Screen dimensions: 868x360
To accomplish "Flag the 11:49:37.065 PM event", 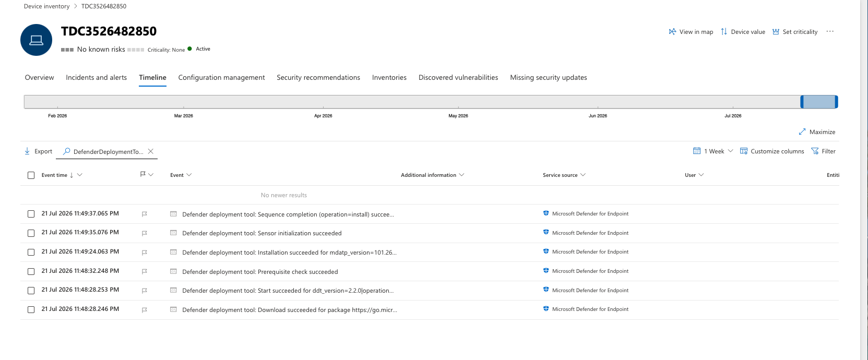I will pyautogui.click(x=145, y=214).
